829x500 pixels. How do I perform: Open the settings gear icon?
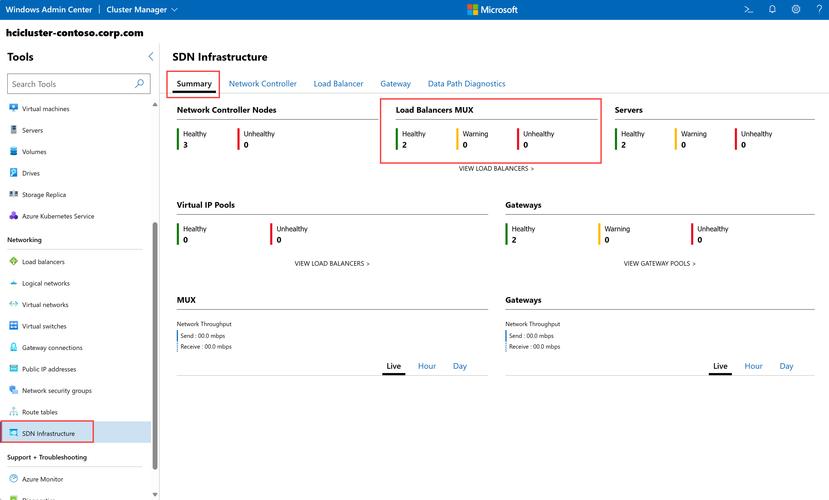tap(796, 10)
